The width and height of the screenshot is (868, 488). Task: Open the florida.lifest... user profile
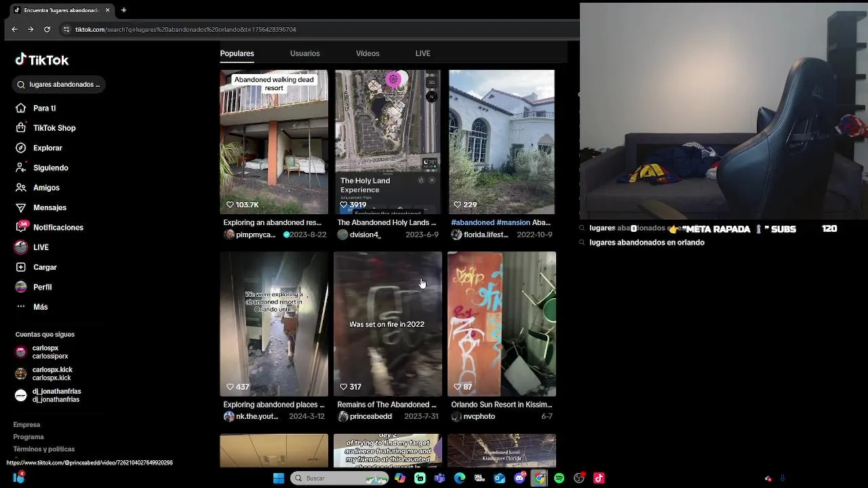tap(479, 235)
